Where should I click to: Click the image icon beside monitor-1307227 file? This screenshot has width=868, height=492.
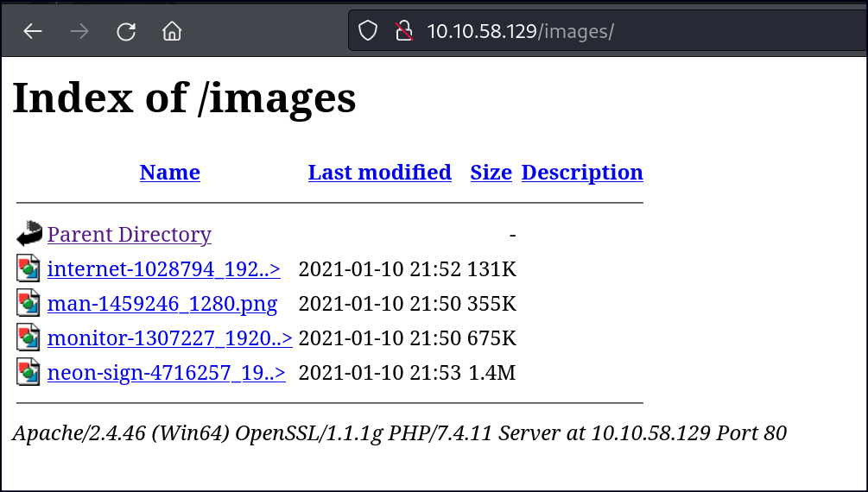point(29,337)
